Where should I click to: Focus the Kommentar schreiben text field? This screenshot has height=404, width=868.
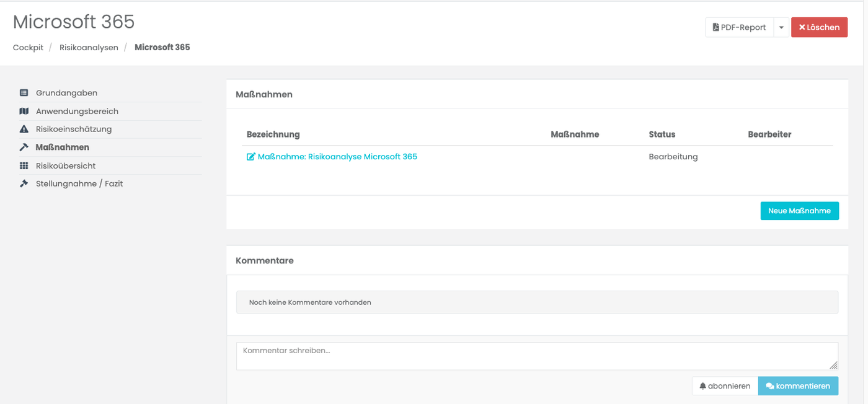coord(537,356)
